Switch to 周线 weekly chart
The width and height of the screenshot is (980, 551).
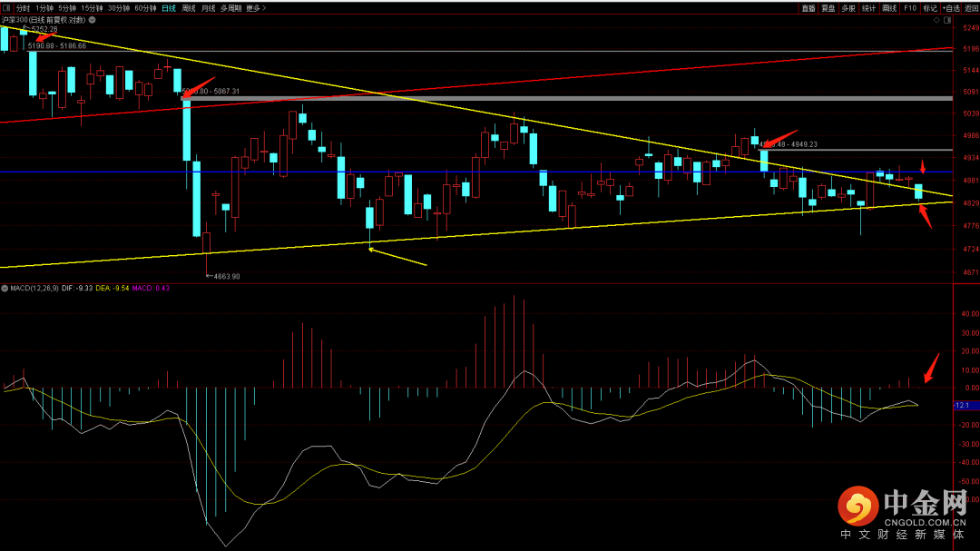pos(189,8)
